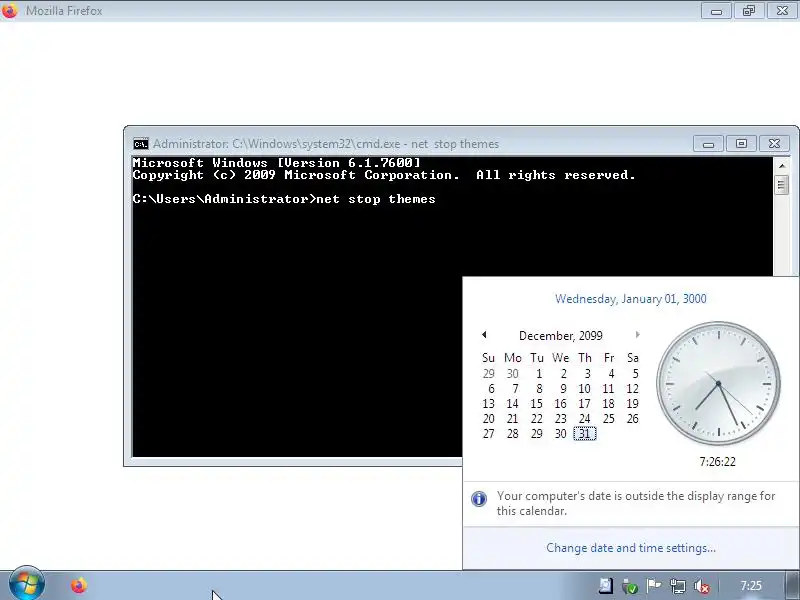Close the cmd.exe window

(x=774, y=144)
